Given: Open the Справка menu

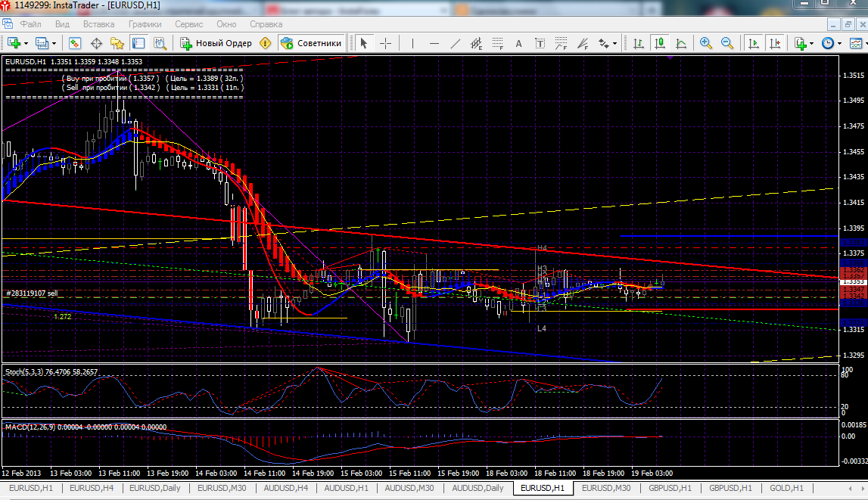Looking at the screenshot, I should point(266,24).
